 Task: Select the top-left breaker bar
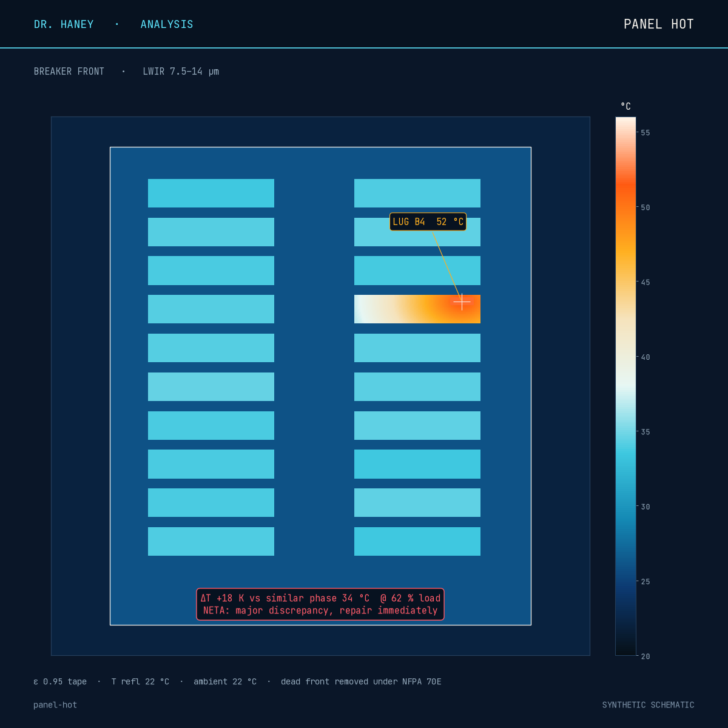pos(211,193)
